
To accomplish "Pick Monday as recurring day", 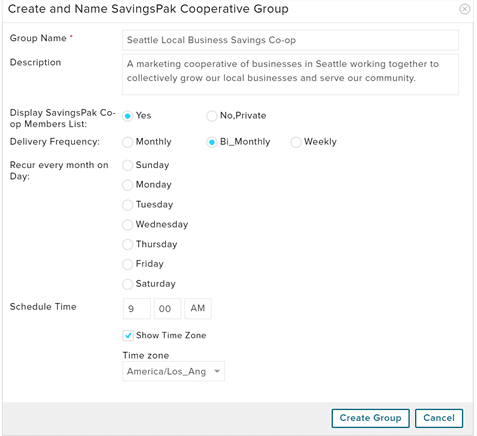I will click(x=127, y=185).
